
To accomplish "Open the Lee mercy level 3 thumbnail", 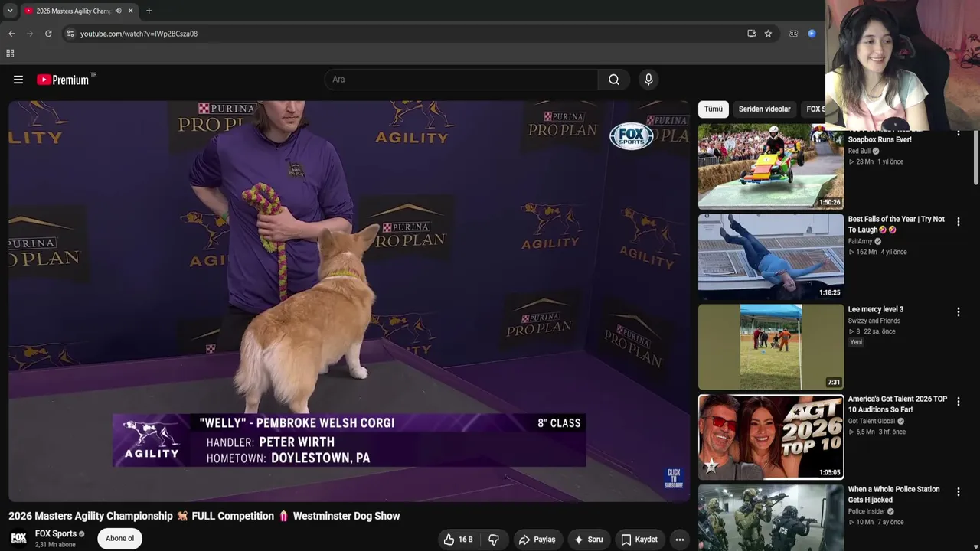I will click(771, 347).
